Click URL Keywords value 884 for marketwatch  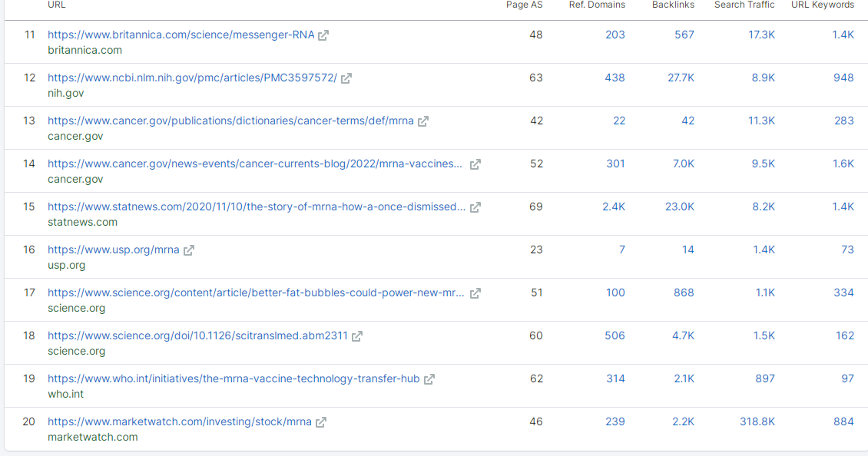(x=843, y=421)
